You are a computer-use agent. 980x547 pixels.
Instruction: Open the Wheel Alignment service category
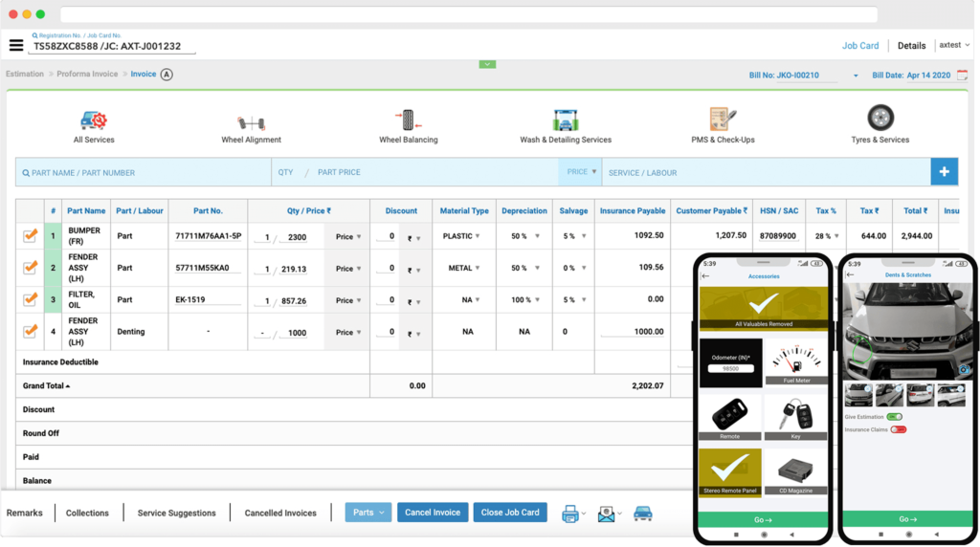252,122
